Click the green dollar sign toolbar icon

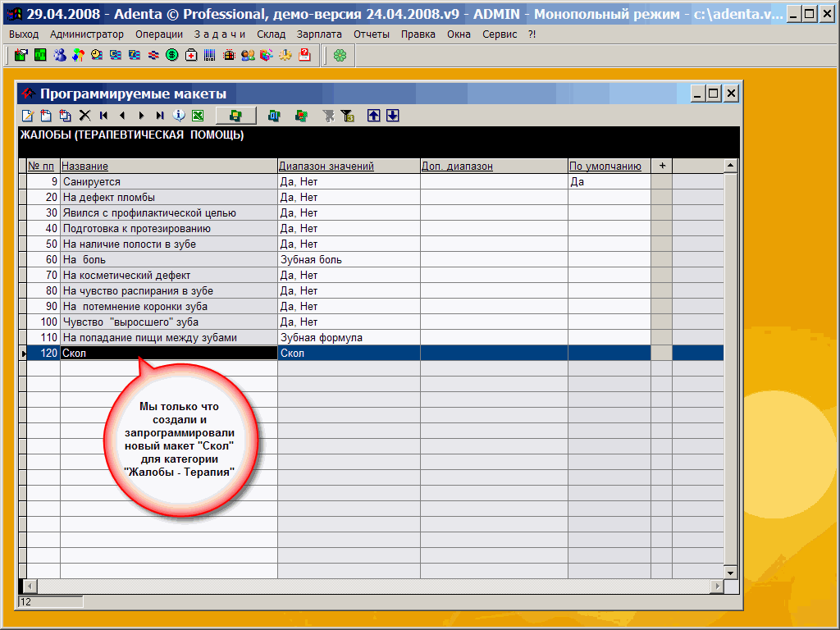point(172,55)
